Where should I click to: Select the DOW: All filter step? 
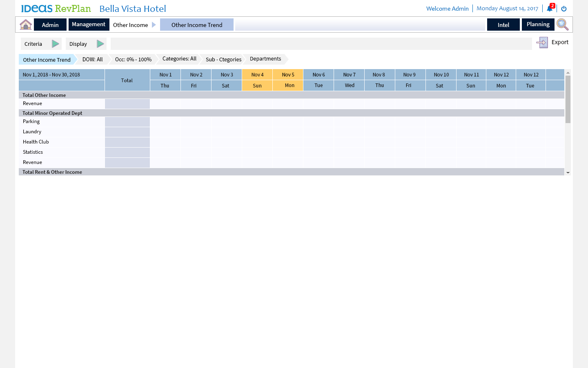pos(93,60)
